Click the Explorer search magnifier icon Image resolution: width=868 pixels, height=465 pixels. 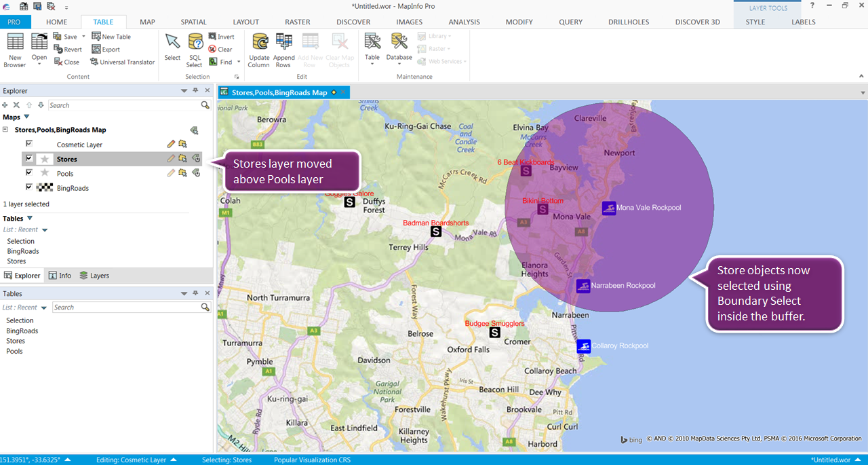205,105
